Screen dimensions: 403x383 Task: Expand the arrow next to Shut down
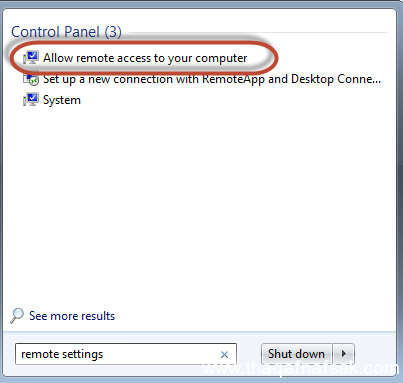pyautogui.click(x=344, y=354)
